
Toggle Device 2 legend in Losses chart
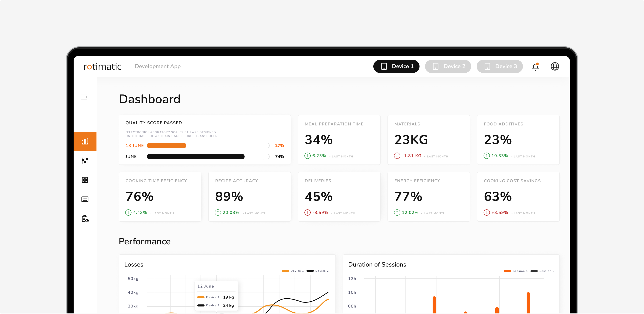[317, 271]
